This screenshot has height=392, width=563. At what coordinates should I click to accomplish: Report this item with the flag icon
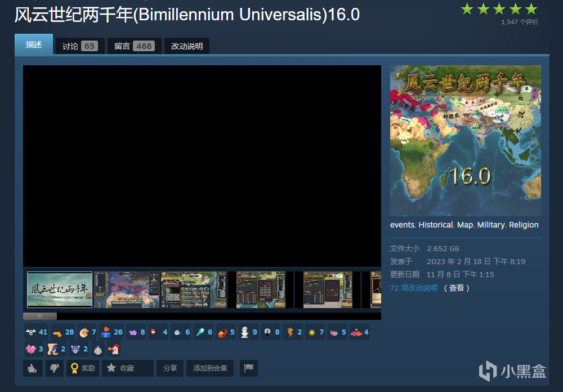click(248, 368)
